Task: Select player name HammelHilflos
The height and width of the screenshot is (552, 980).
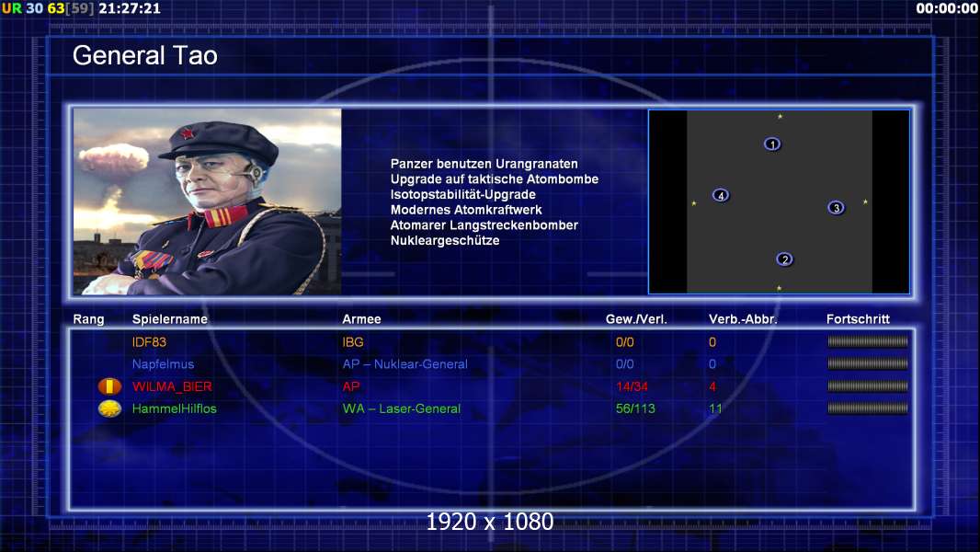Action: (x=175, y=408)
